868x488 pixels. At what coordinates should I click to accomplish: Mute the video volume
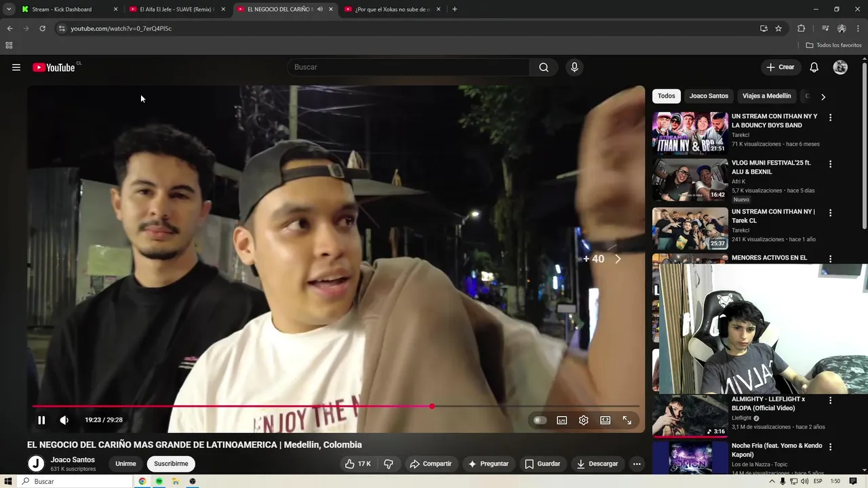click(x=64, y=420)
